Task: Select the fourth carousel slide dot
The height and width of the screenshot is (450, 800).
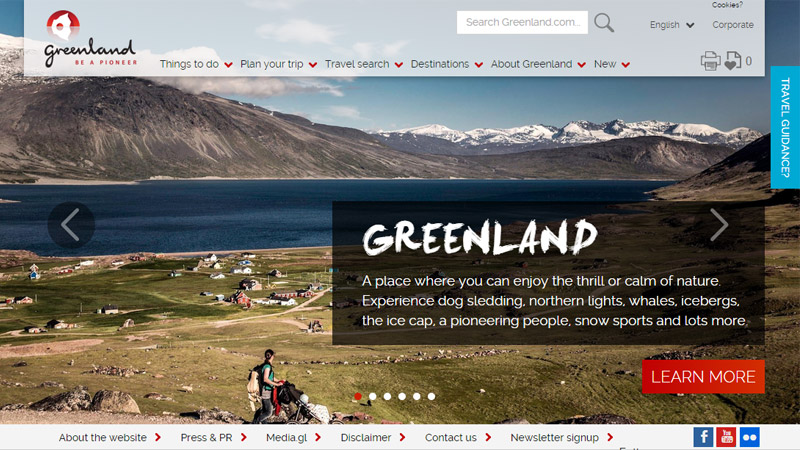Action: [402, 396]
